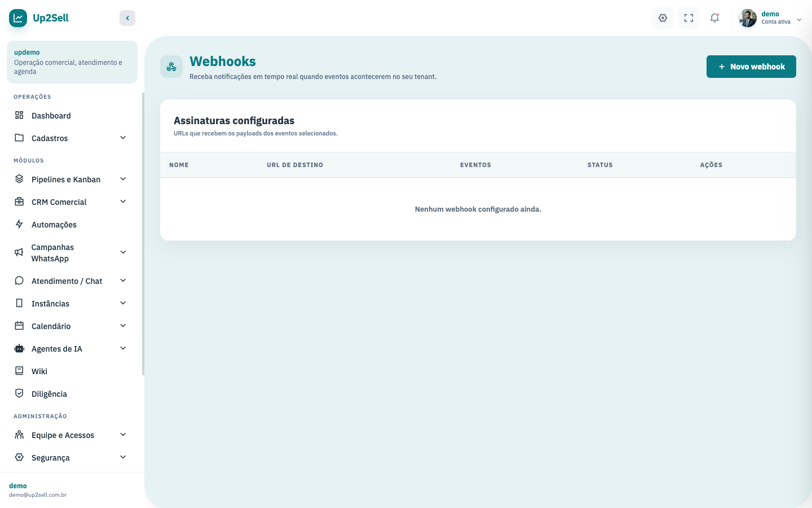Click the Agentes de IA robot icon

19,348
